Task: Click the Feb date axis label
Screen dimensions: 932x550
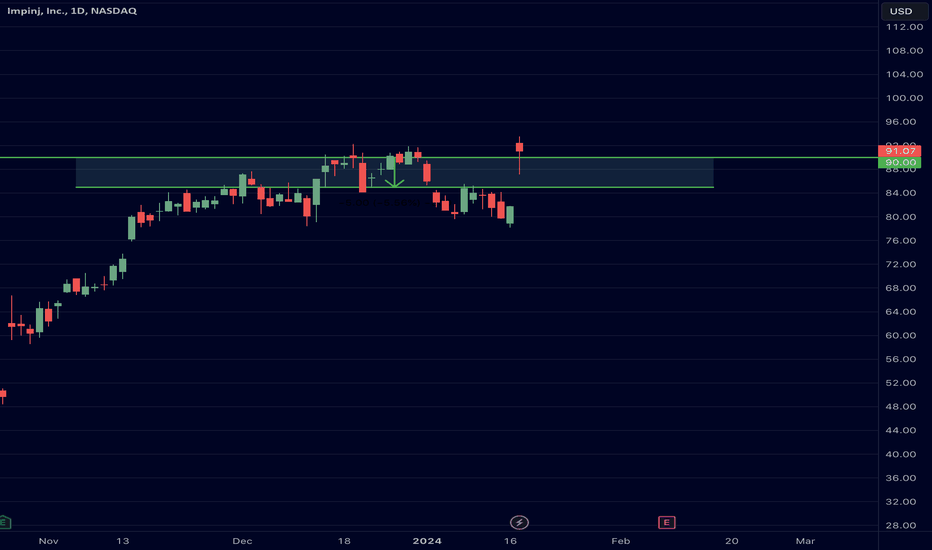Action: [x=621, y=541]
